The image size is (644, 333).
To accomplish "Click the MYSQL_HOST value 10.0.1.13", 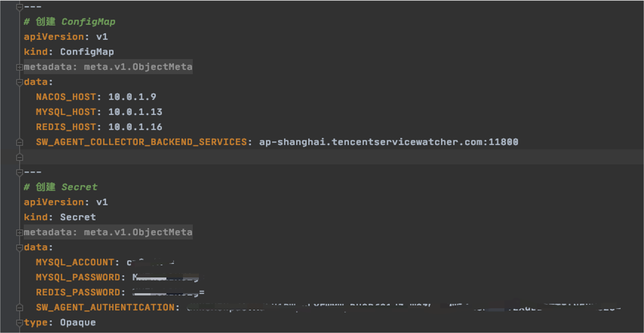I will coord(135,112).
